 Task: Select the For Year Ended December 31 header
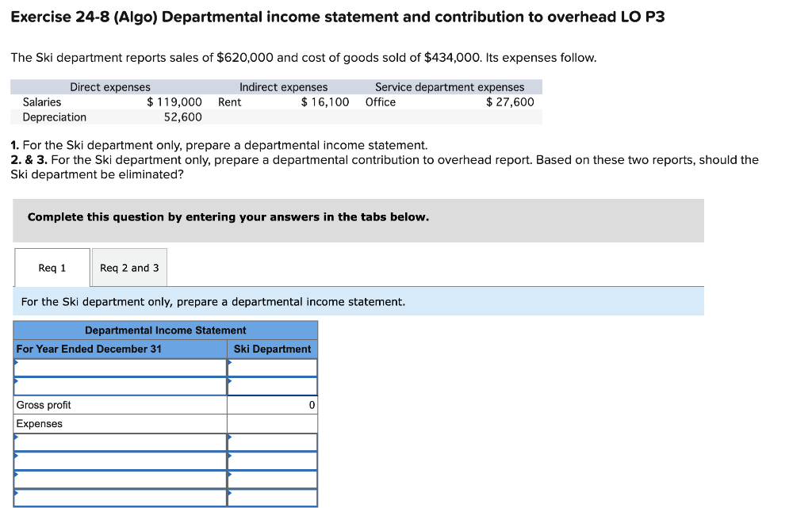[x=89, y=349]
